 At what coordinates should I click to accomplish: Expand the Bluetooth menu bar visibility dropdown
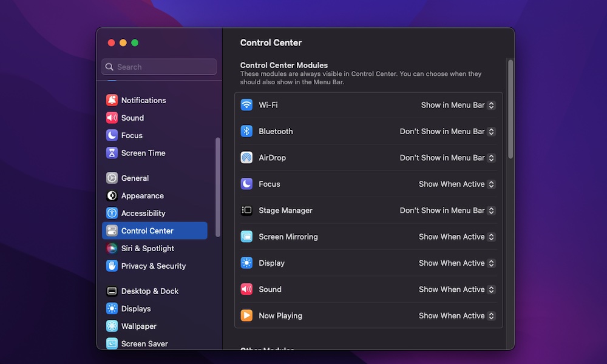coord(447,131)
